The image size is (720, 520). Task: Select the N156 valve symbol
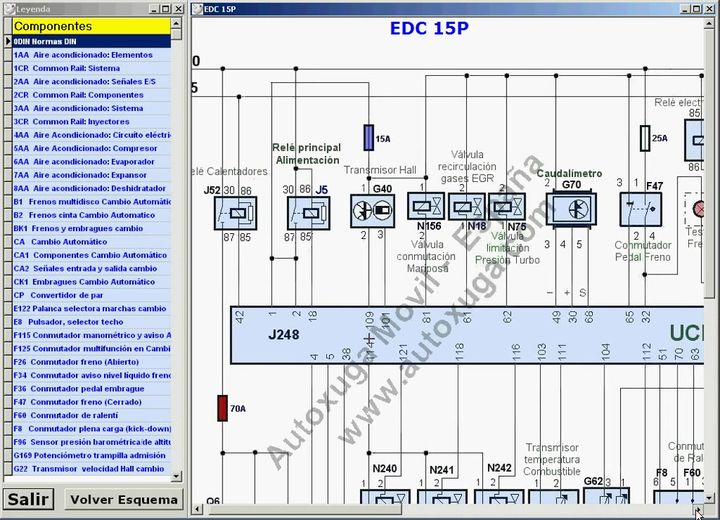tap(426, 206)
